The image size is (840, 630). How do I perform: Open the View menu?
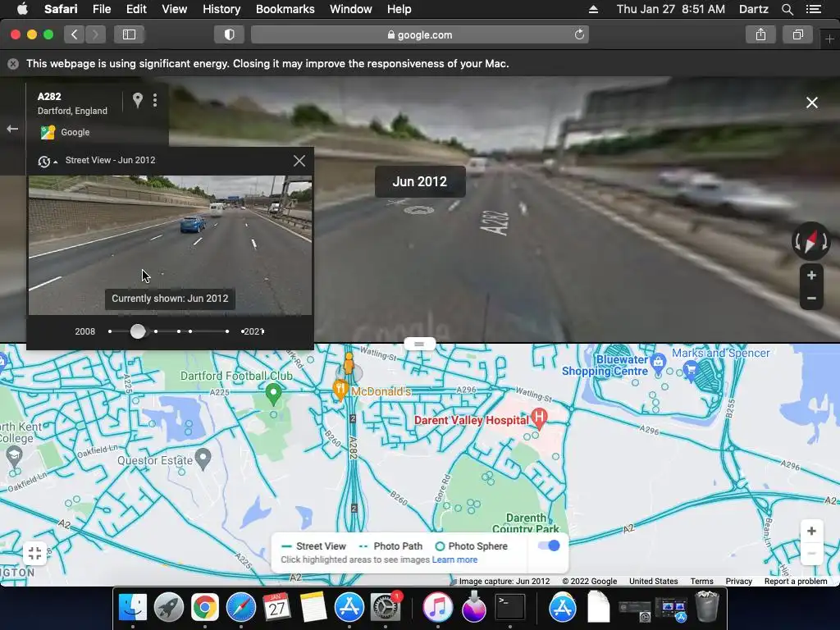(x=175, y=9)
